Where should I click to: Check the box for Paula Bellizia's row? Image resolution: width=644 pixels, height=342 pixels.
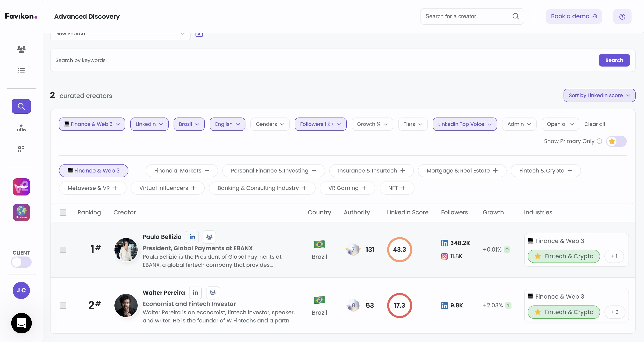coord(63,250)
